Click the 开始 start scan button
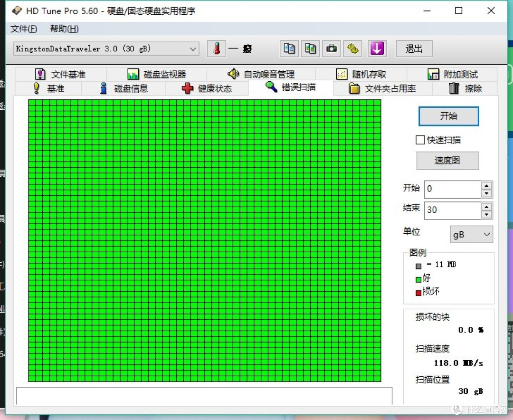The image size is (513, 420). (448, 116)
